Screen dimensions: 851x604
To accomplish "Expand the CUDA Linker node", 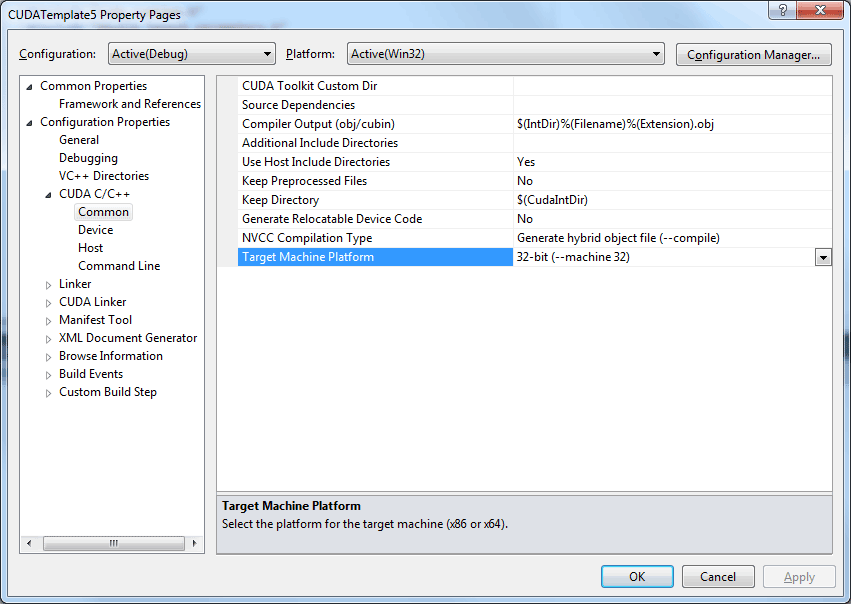I will tap(48, 303).
